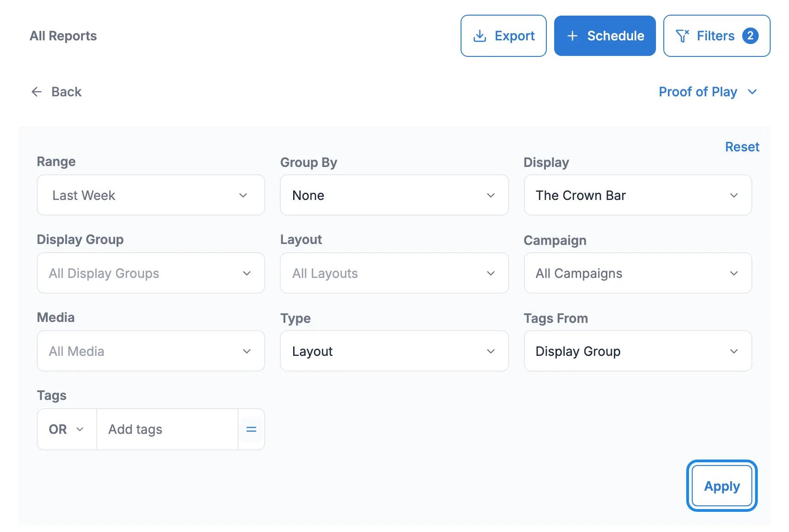Open the Range dropdown showing Last Week
789x532 pixels.
point(151,195)
